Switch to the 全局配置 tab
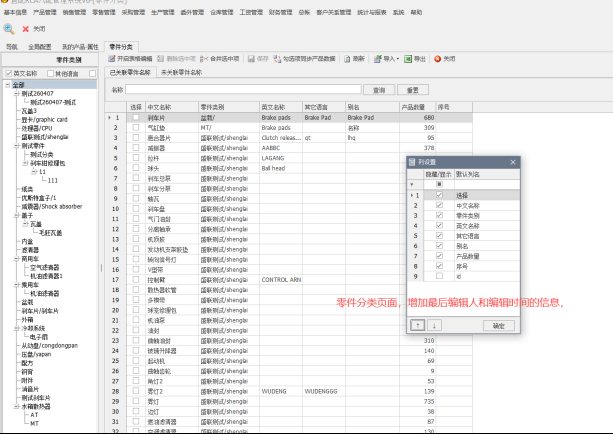This screenshot has width=613, height=434. click(39, 47)
